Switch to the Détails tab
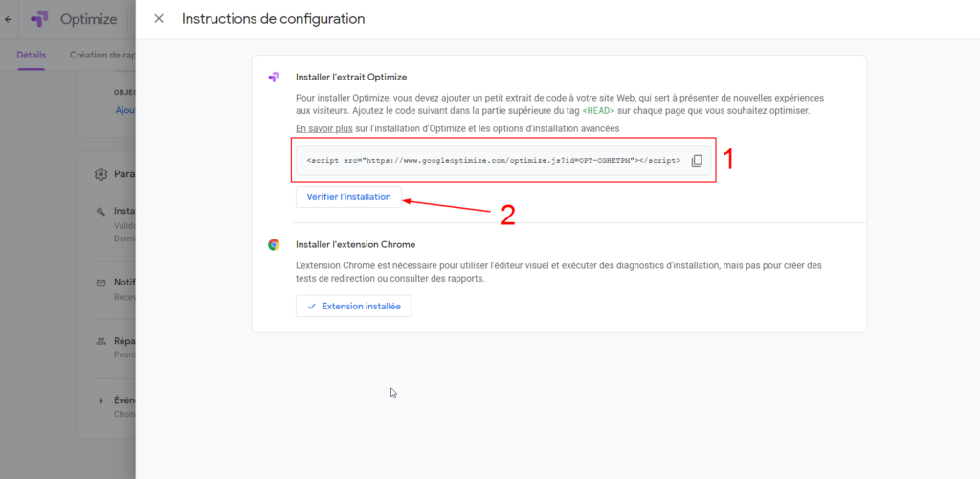The width and height of the screenshot is (980, 479). 31,55
